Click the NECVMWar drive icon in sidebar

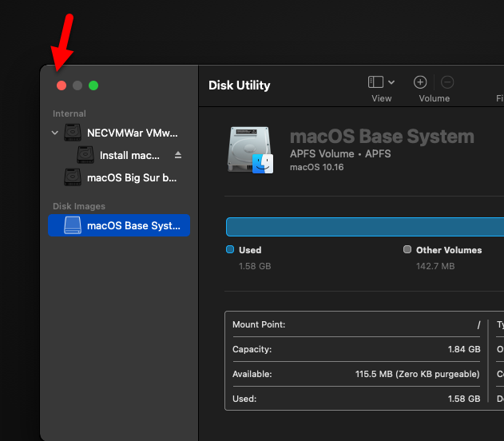tap(73, 133)
